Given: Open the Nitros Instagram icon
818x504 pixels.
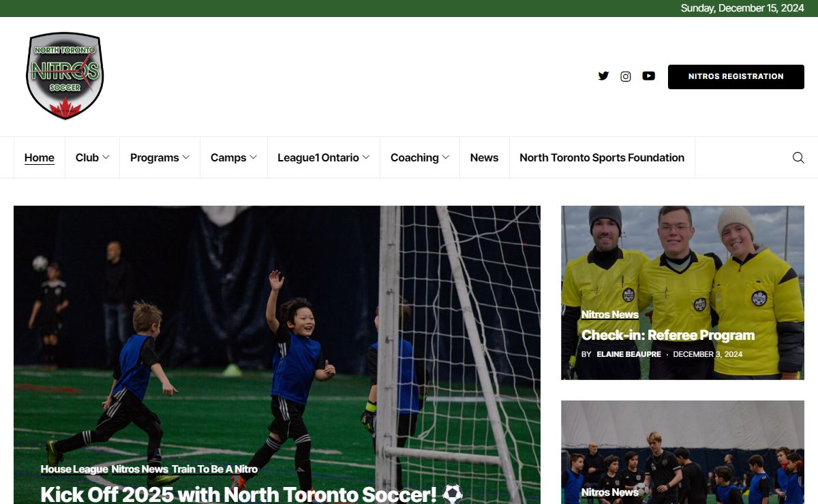Looking at the screenshot, I should 626,76.
